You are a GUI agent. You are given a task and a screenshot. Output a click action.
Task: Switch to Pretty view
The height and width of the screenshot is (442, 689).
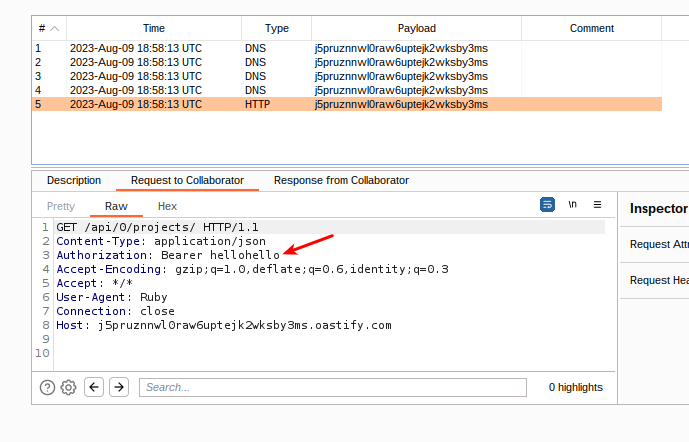[x=61, y=206]
